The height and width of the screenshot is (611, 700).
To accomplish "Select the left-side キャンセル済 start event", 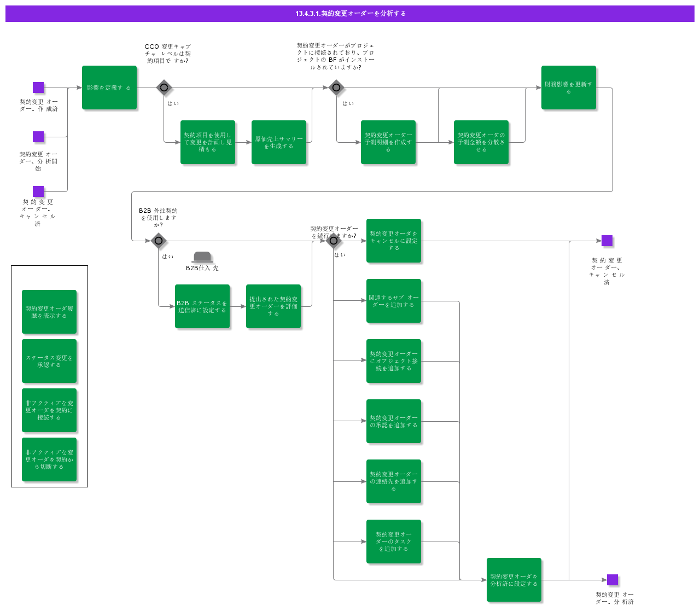I will 38,191.
